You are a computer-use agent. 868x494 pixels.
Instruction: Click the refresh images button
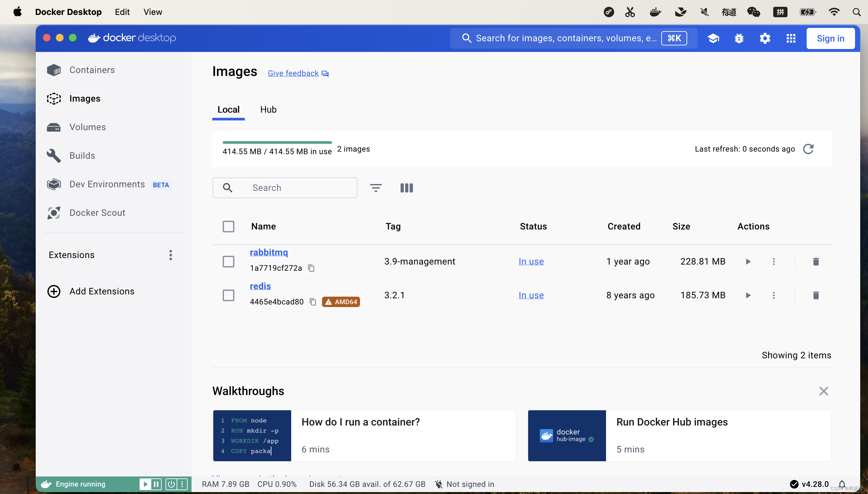pos(808,149)
